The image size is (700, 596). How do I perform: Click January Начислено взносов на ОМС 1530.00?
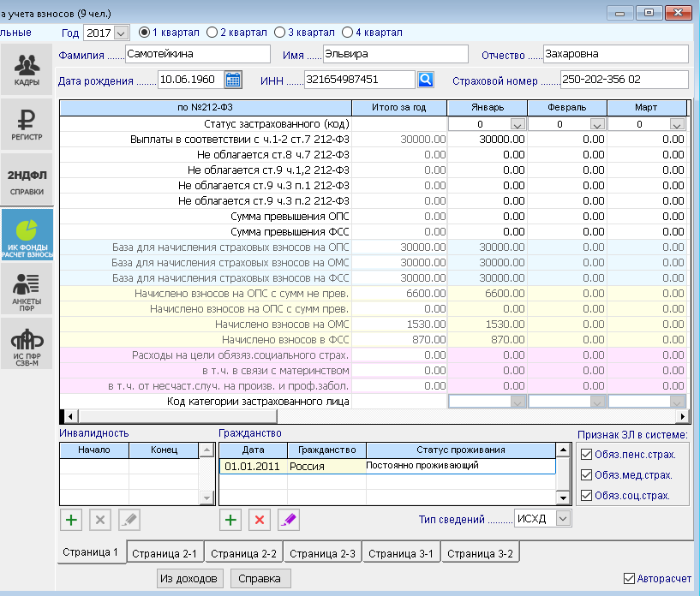point(487,325)
